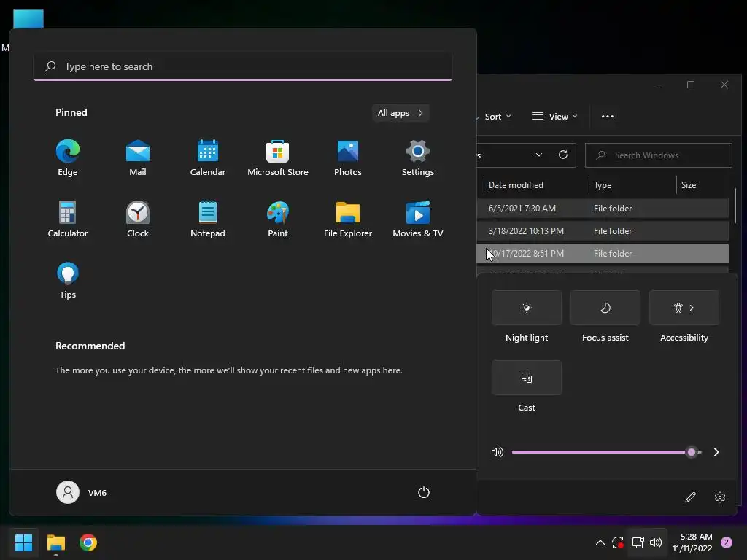
Task: Open File Explorer from pinned apps
Action: point(348,219)
